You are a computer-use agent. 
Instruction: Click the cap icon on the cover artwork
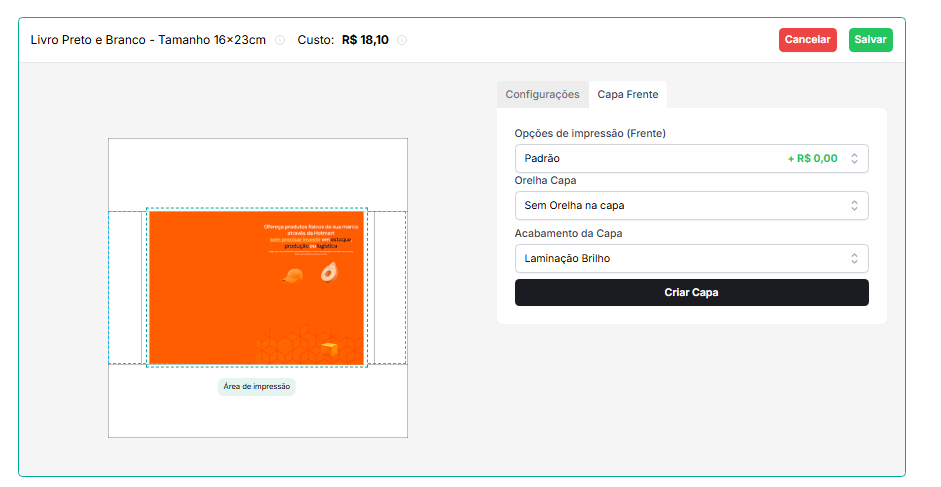[x=293, y=276]
